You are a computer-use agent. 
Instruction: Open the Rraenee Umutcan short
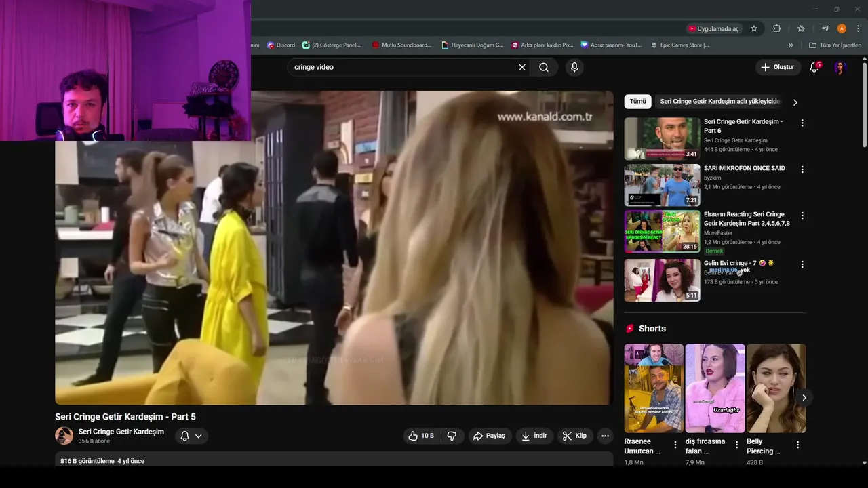point(654,388)
